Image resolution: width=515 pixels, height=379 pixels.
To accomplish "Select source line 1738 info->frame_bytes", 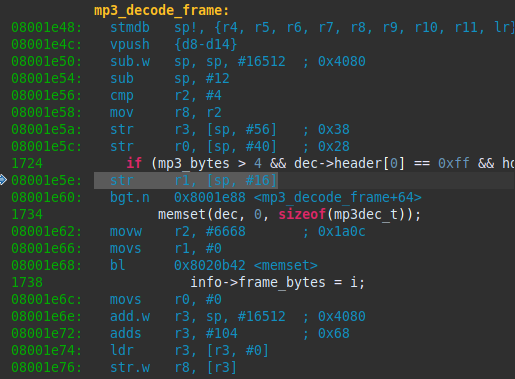I will [x=278, y=282].
